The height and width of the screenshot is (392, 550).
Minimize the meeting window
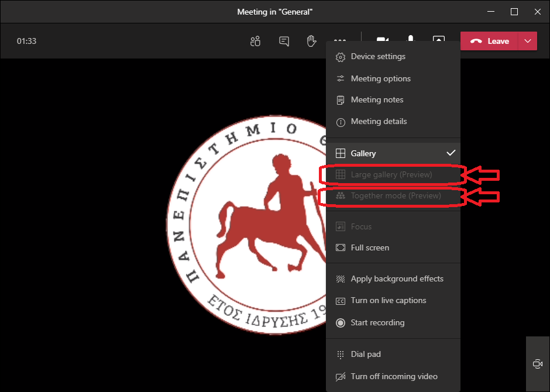(x=491, y=12)
